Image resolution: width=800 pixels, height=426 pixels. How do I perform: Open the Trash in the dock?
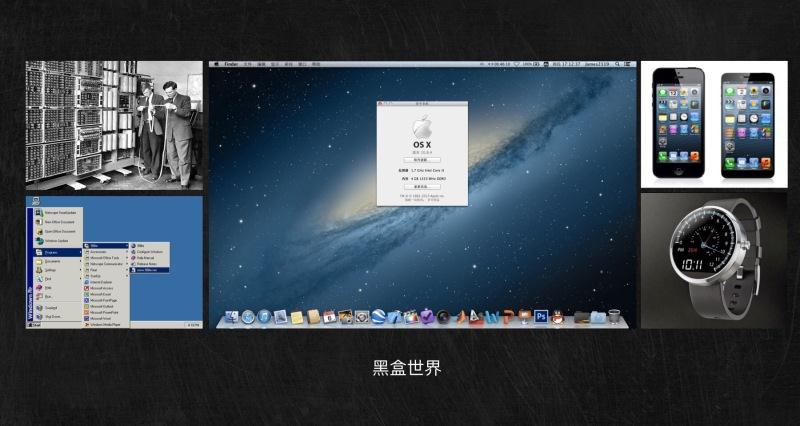click(614, 316)
